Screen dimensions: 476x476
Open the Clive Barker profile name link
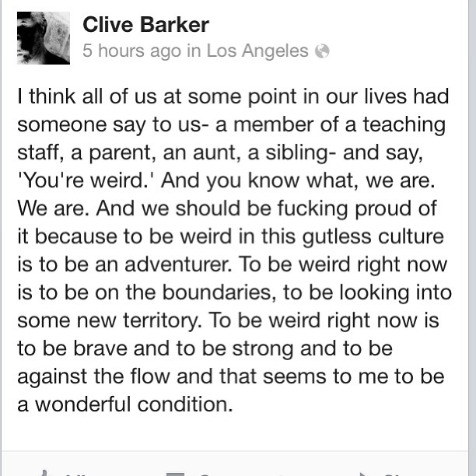[145, 25]
